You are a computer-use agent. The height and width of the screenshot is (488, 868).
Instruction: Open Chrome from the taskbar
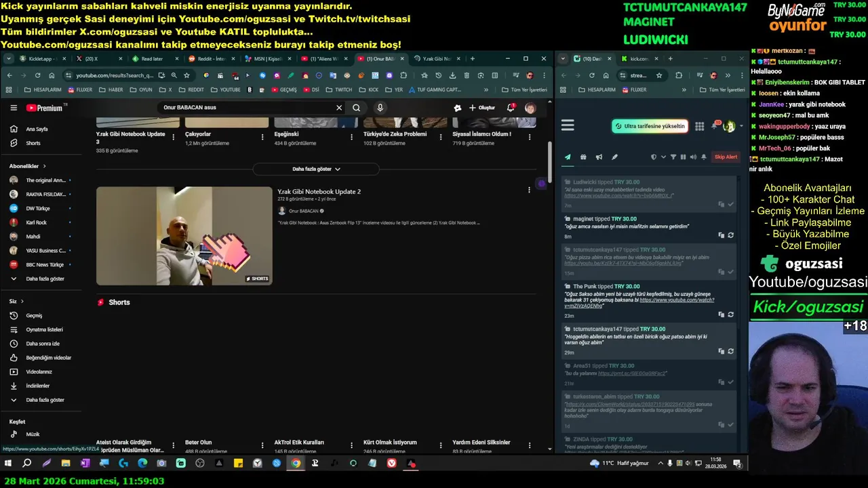[x=296, y=464]
